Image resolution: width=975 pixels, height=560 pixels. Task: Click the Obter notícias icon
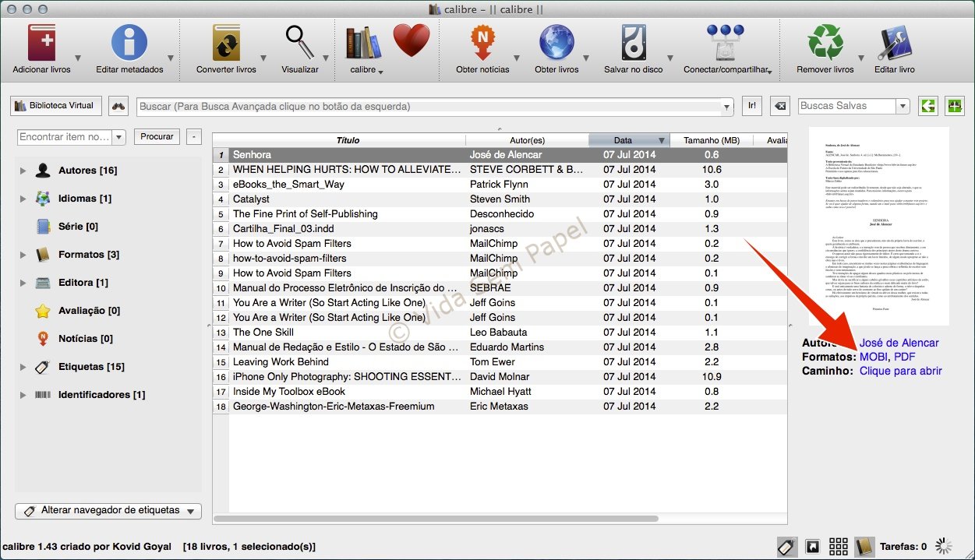(482, 42)
